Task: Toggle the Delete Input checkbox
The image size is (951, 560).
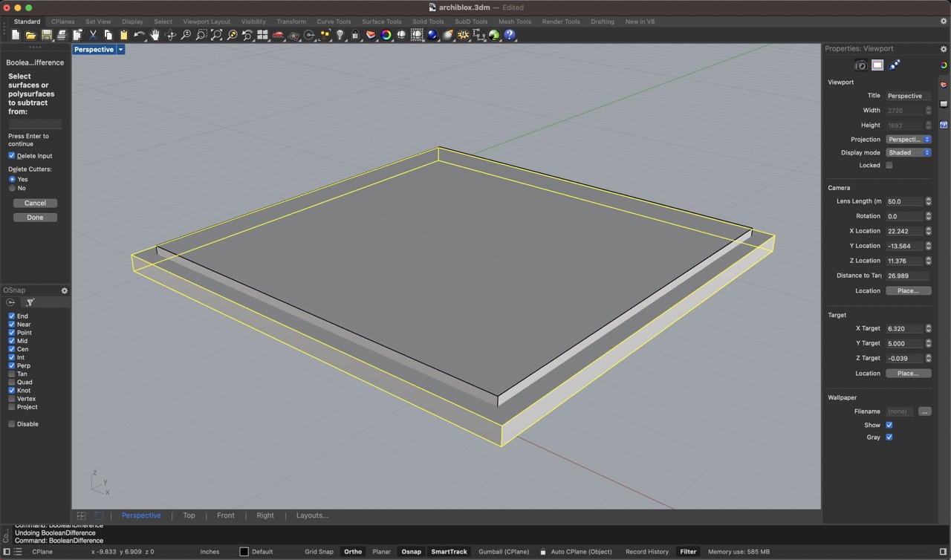Action: click(12, 156)
